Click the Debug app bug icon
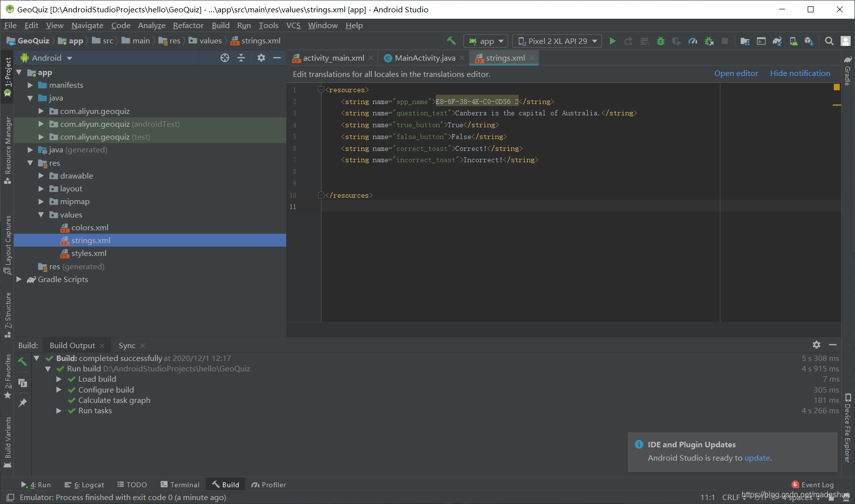 [x=661, y=41]
